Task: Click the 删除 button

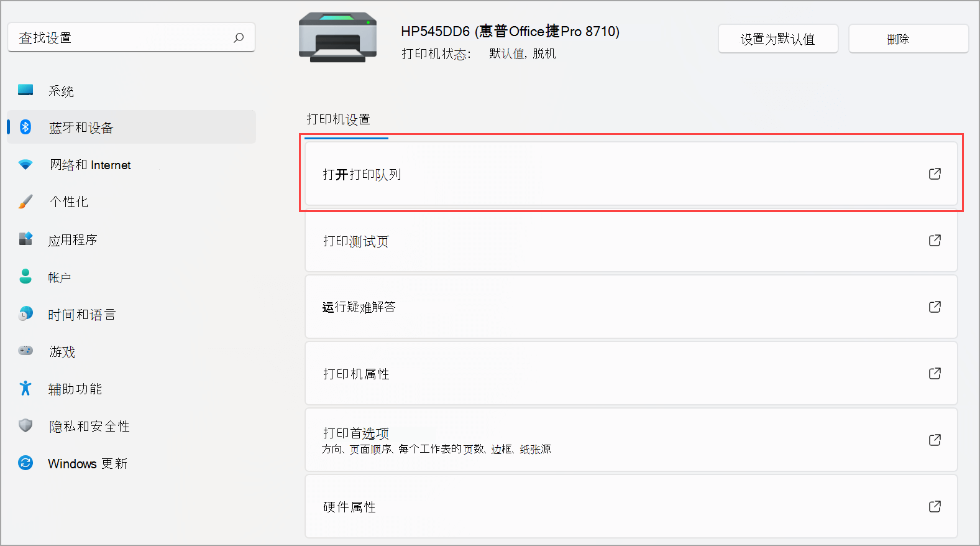Action: (909, 39)
